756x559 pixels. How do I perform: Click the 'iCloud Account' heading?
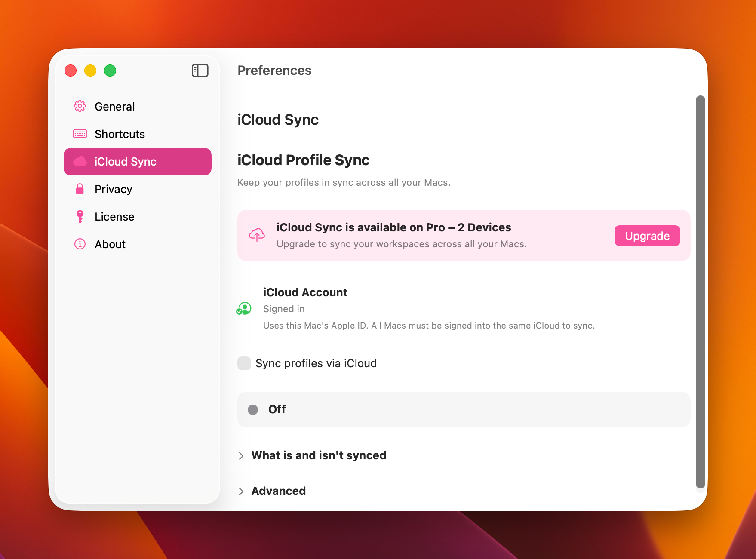coord(305,292)
